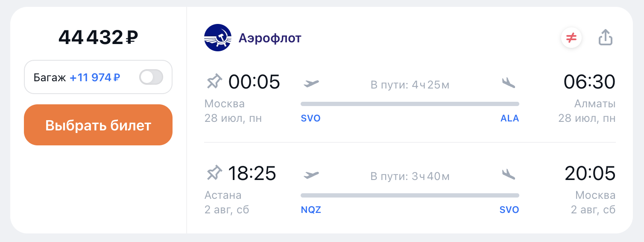Select the SVO departure airport code
The image size is (644, 242).
pyautogui.click(x=310, y=118)
